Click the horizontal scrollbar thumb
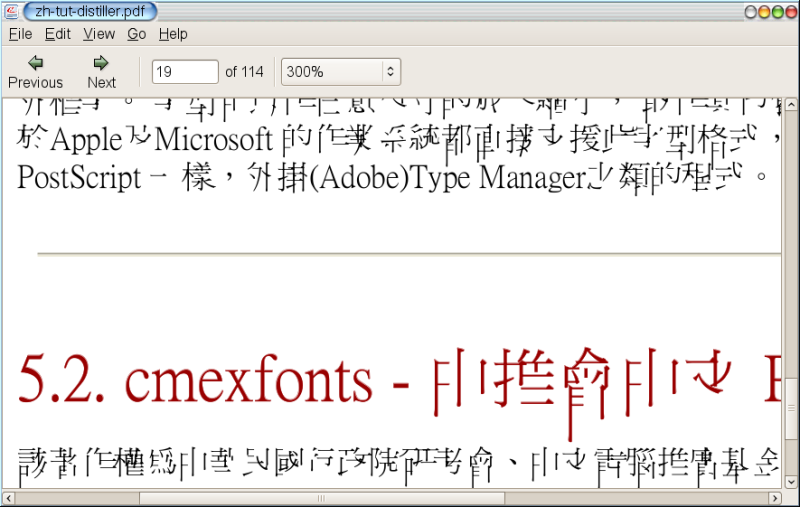The width and height of the screenshot is (800, 507). click(x=320, y=498)
